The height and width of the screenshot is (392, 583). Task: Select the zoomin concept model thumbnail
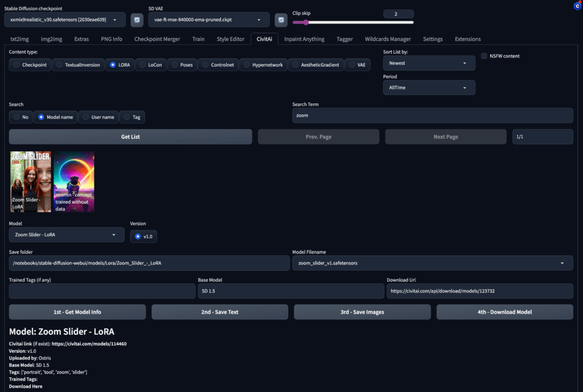pos(74,181)
